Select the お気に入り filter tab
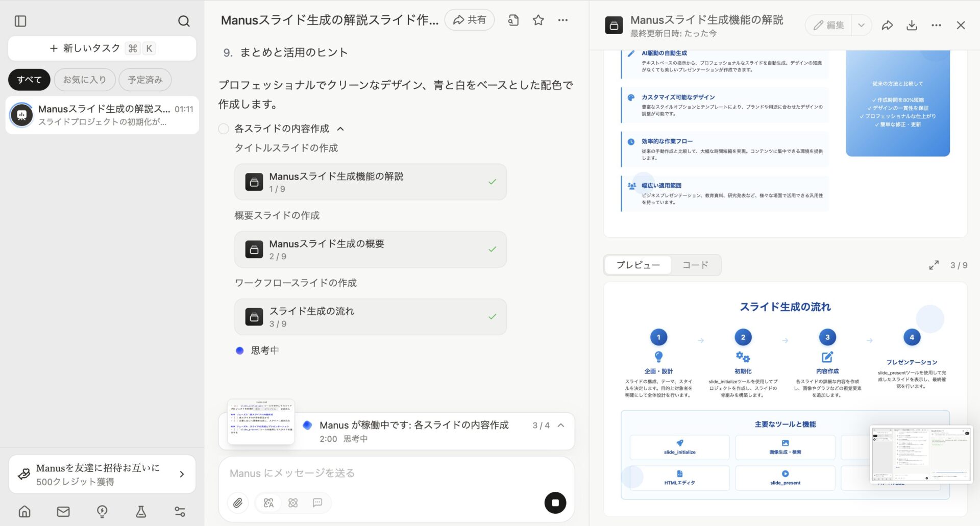This screenshot has height=526, width=980. click(x=84, y=80)
